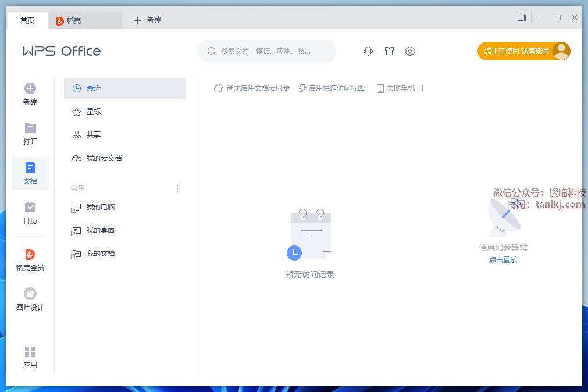Click search magnifier icon
The width and height of the screenshot is (588, 392).
[212, 51]
